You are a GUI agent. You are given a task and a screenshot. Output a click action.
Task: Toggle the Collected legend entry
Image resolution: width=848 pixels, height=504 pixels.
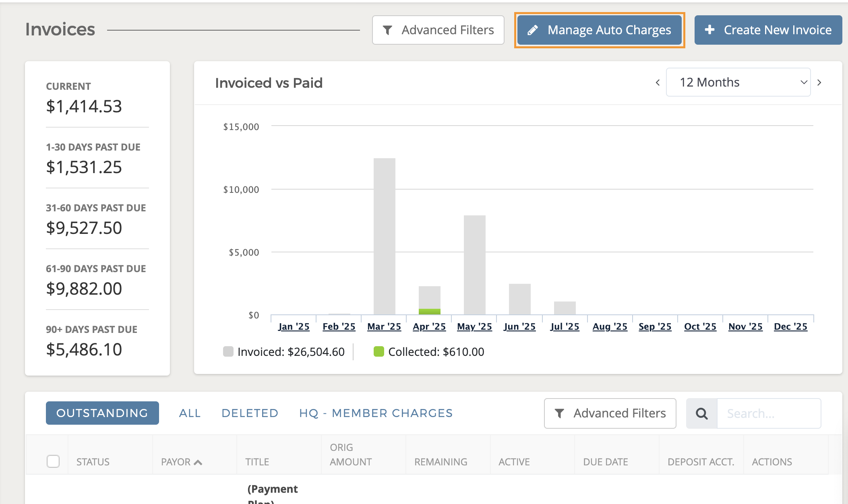coord(429,351)
